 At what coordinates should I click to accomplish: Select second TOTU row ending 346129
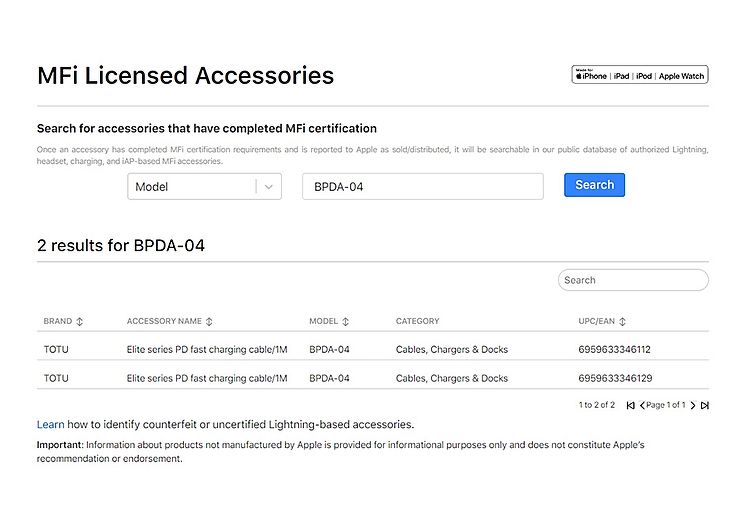click(373, 378)
